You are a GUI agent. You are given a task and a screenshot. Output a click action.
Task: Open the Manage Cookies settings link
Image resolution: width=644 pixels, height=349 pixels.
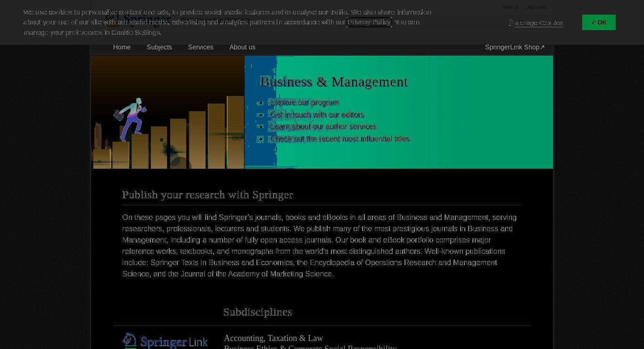[x=539, y=23]
